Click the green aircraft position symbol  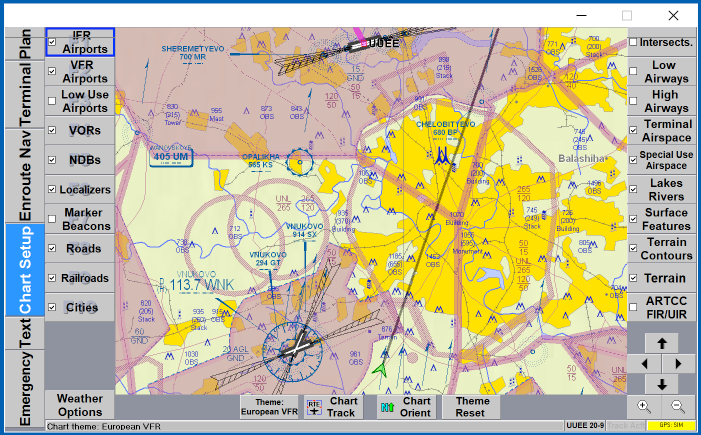tap(380, 368)
